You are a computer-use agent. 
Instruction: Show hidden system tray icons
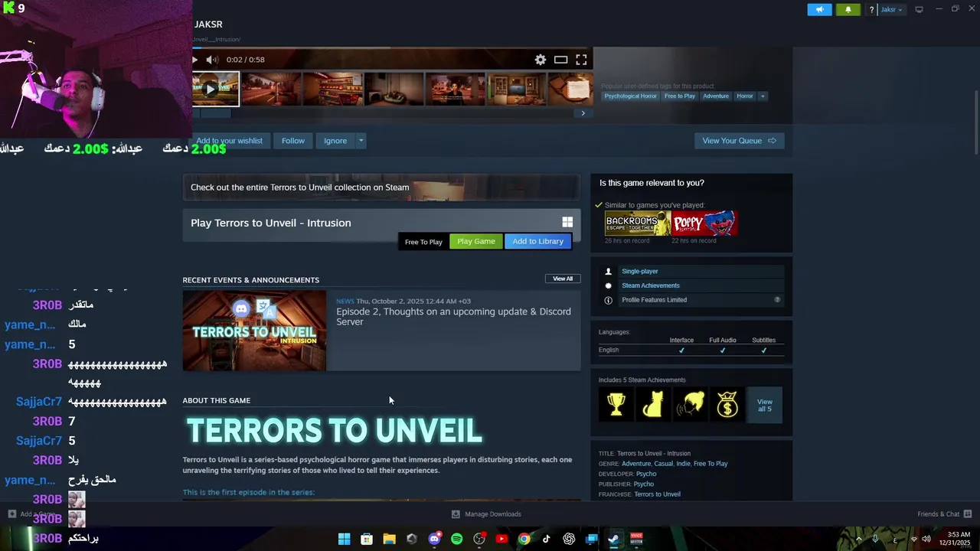point(858,539)
